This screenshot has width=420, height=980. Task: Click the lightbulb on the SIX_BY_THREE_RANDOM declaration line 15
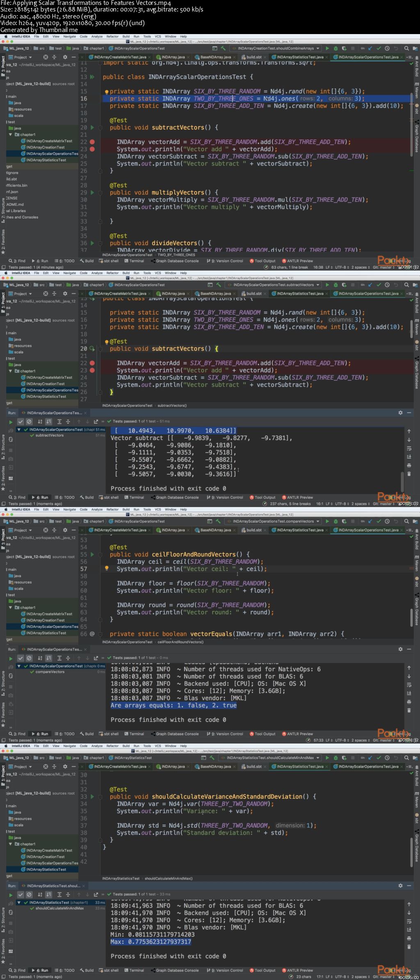[x=106, y=92]
